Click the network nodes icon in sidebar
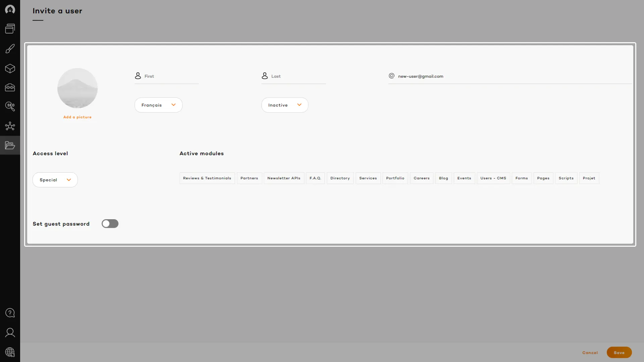This screenshot has width=644, height=362. coord(10,126)
